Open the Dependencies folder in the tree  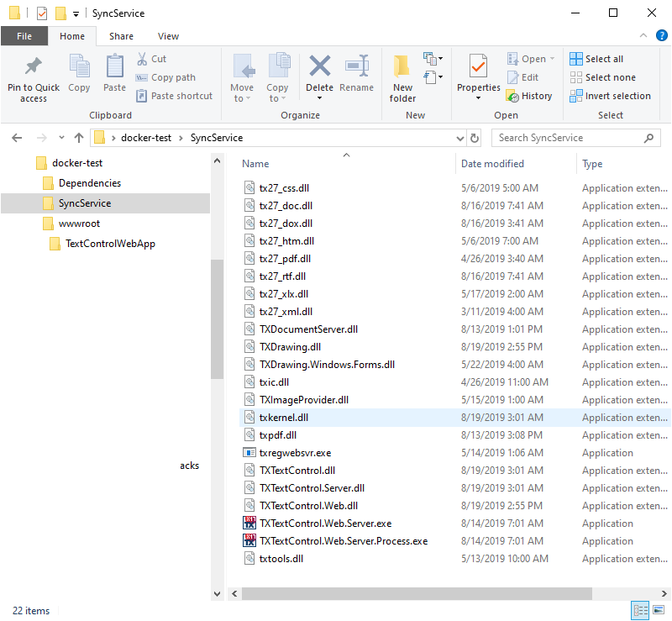coord(90,183)
